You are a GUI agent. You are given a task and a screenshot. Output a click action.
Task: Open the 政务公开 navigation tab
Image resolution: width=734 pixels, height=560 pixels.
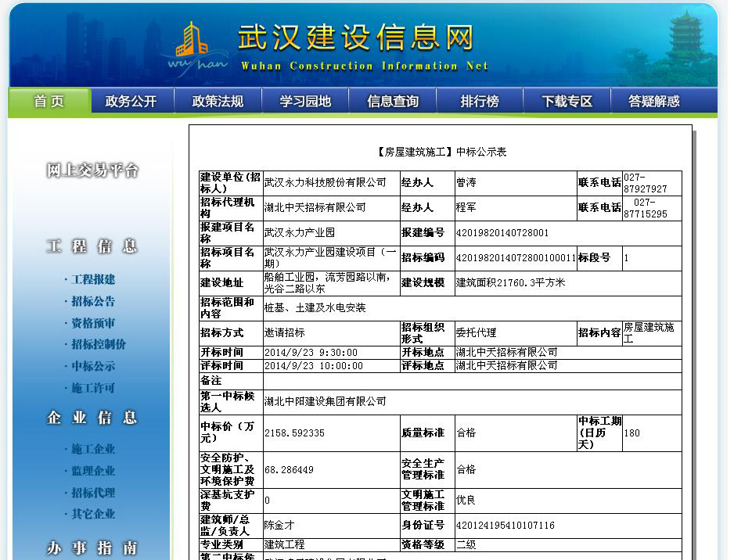(131, 101)
